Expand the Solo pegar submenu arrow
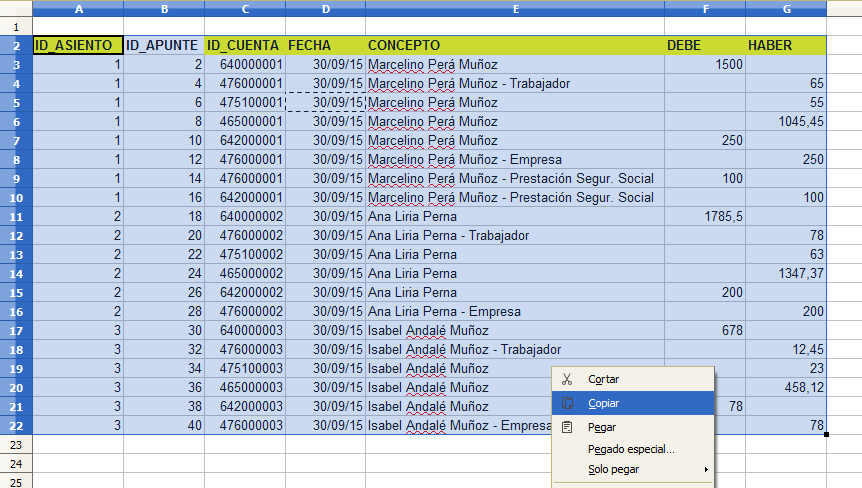 (x=706, y=469)
